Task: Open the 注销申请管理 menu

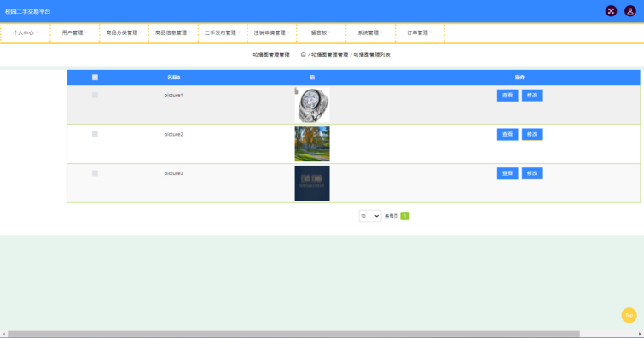Action: (x=271, y=32)
